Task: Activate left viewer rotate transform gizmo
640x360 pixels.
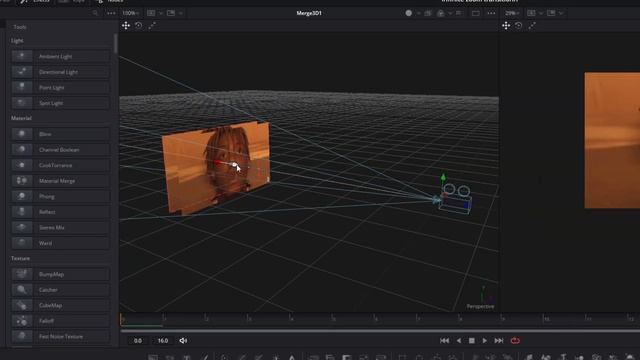Action: [139, 26]
